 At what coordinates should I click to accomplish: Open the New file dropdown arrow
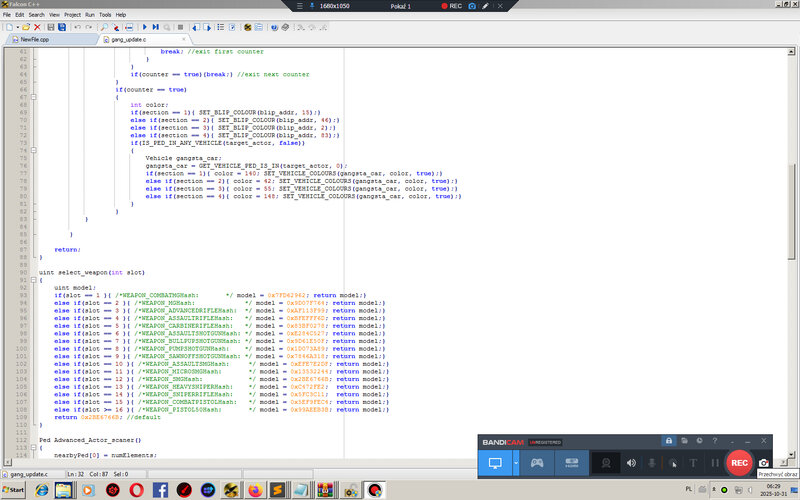(x=19, y=26)
